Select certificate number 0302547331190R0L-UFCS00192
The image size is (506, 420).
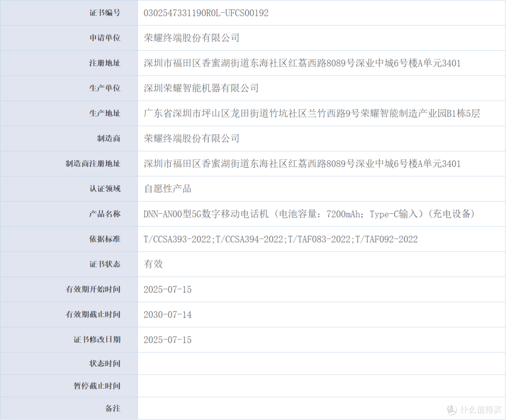pyautogui.click(x=206, y=13)
